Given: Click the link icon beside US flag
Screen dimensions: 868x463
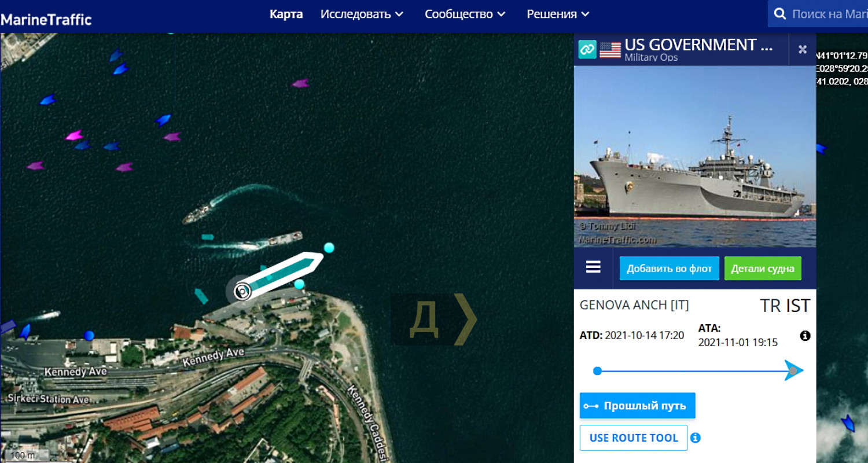Looking at the screenshot, I should click(587, 49).
